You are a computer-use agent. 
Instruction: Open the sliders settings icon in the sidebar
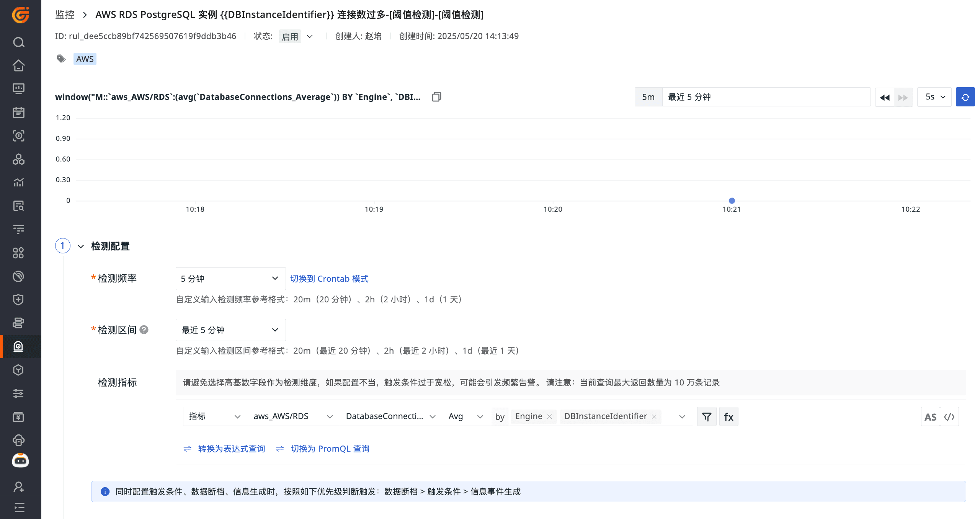(x=19, y=393)
